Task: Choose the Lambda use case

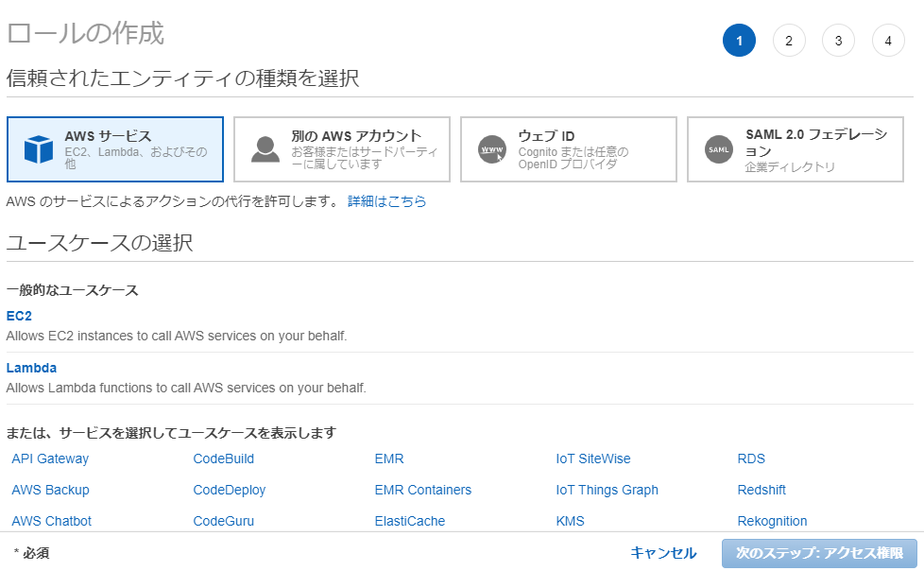Action: [x=31, y=368]
